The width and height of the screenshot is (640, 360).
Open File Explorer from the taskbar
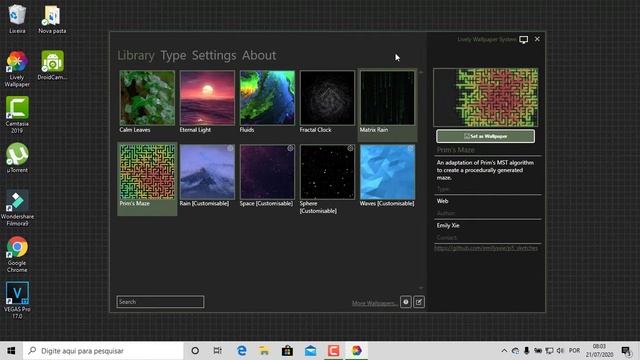tap(264, 351)
